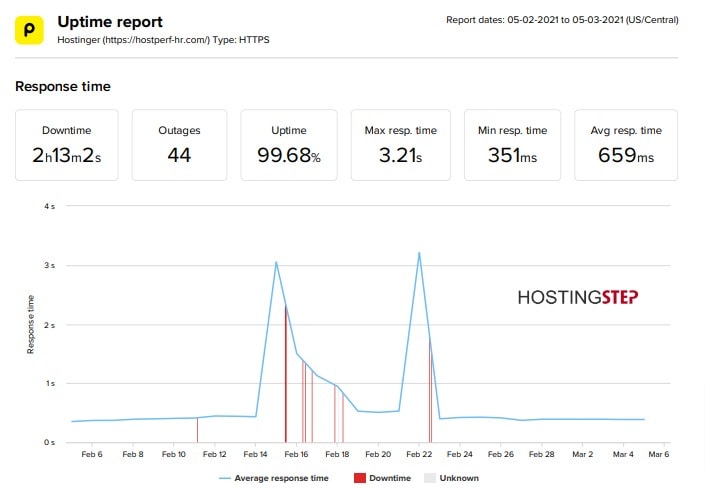The height and width of the screenshot is (489, 705).
Task: Click the Feb 15 response time peak
Action: coord(276,262)
